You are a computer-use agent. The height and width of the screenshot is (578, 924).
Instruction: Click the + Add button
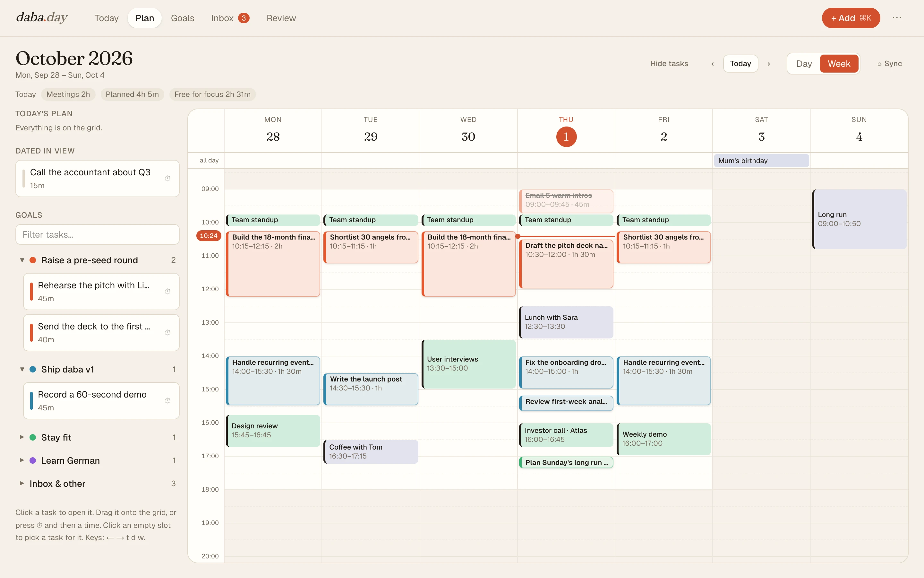click(851, 18)
